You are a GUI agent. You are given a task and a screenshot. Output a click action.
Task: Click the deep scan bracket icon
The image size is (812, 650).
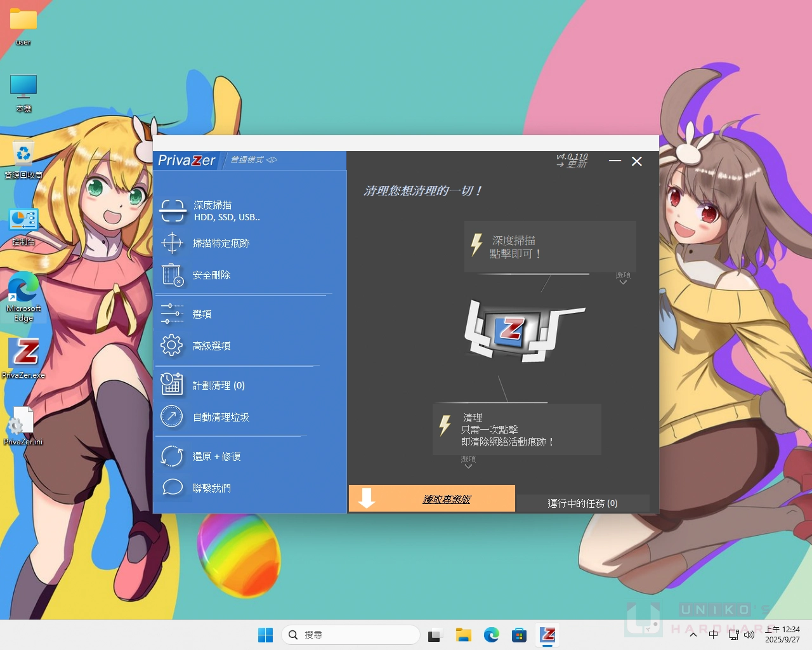tap(173, 211)
